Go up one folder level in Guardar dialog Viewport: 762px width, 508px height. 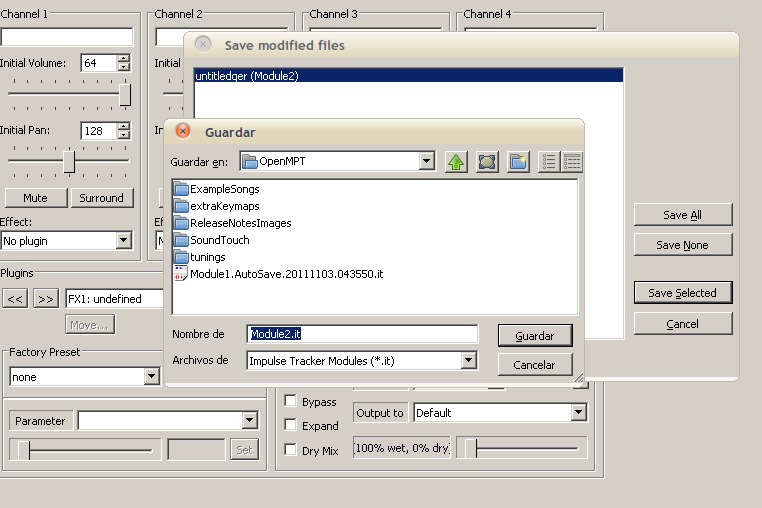coord(457,162)
